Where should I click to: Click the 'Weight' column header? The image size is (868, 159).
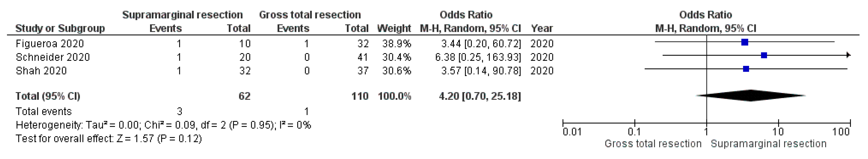coord(394,28)
